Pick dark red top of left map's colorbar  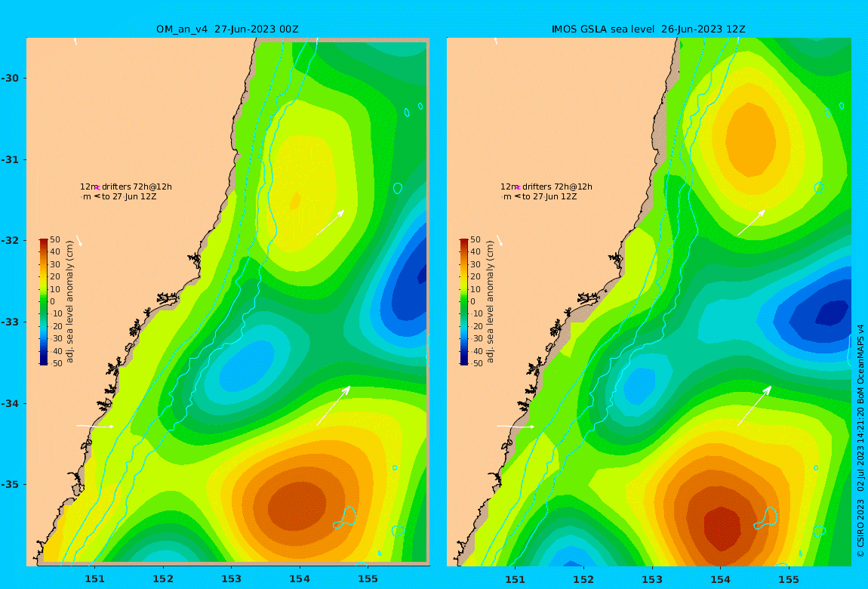point(43,242)
